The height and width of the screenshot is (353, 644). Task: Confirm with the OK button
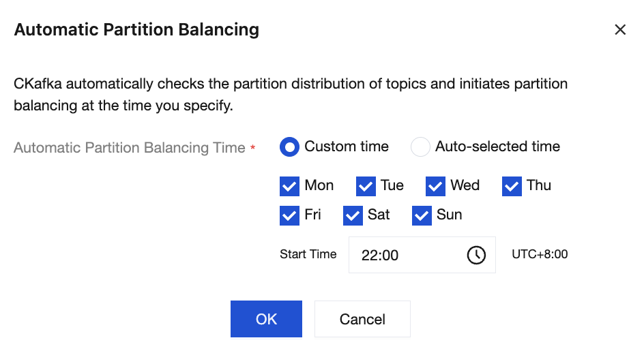(266, 319)
